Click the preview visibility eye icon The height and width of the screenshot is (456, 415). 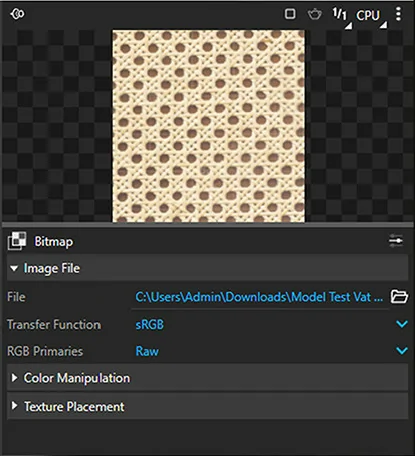(x=17, y=14)
